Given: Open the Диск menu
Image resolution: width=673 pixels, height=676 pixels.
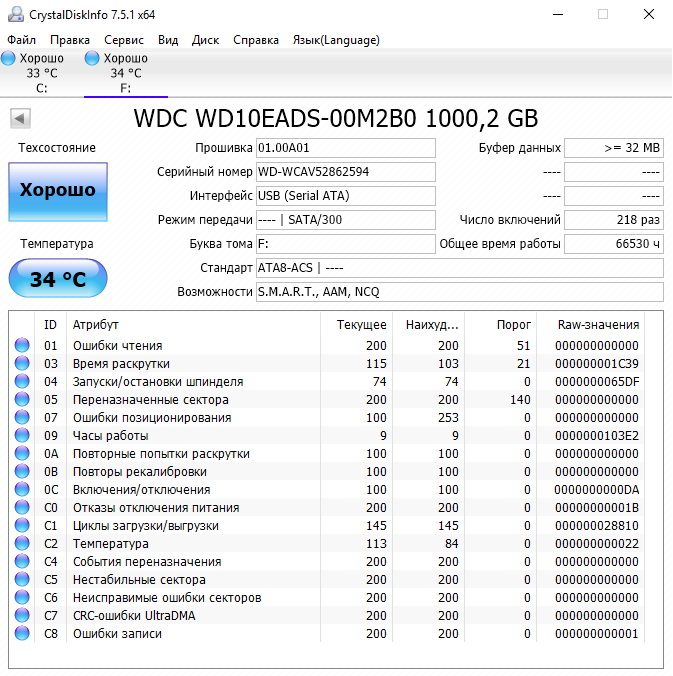Looking at the screenshot, I should coord(205,40).
